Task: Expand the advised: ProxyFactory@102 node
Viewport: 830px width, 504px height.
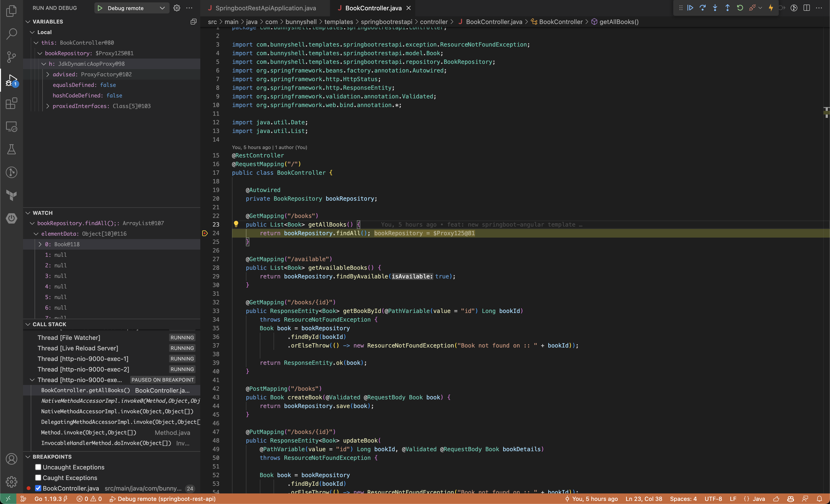Action: [48, 74]
